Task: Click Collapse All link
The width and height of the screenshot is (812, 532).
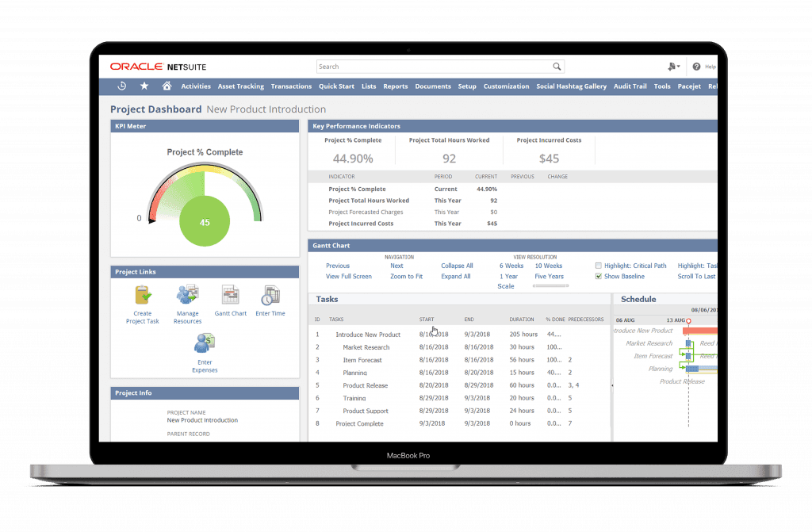Action: click(x=457, y=266)
